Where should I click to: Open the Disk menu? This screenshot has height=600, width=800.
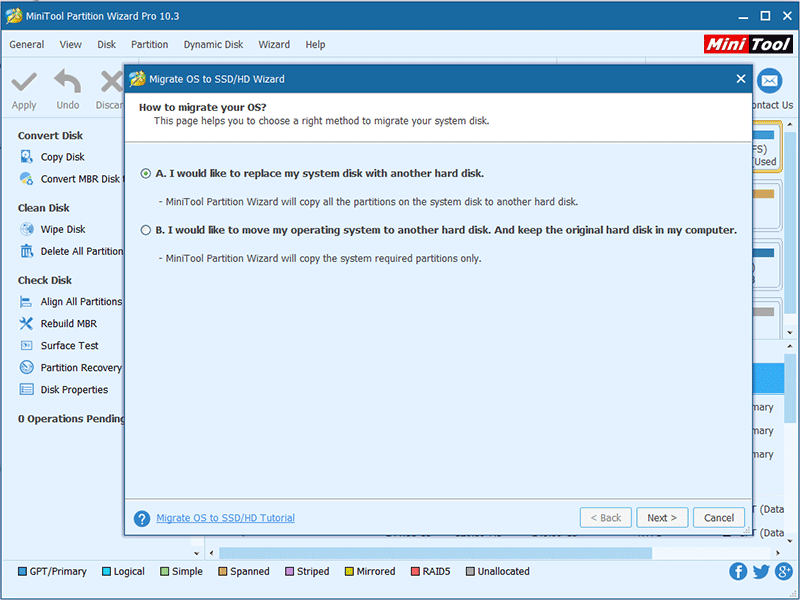coord(107,45)
